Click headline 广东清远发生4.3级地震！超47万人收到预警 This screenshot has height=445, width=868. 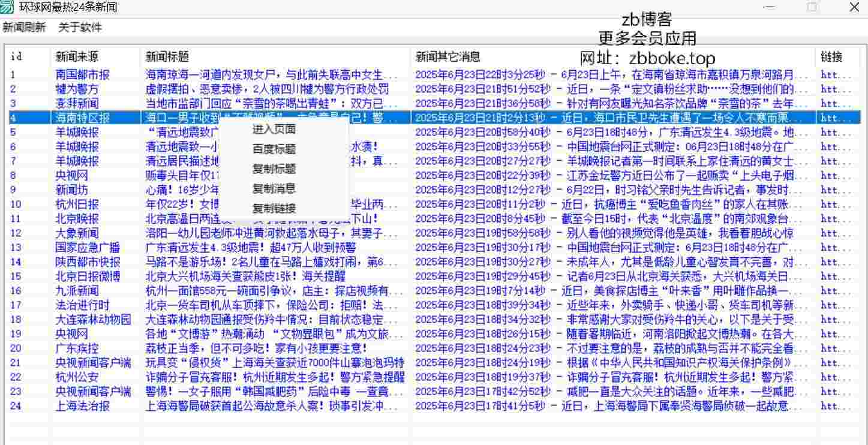click(251, 248)
